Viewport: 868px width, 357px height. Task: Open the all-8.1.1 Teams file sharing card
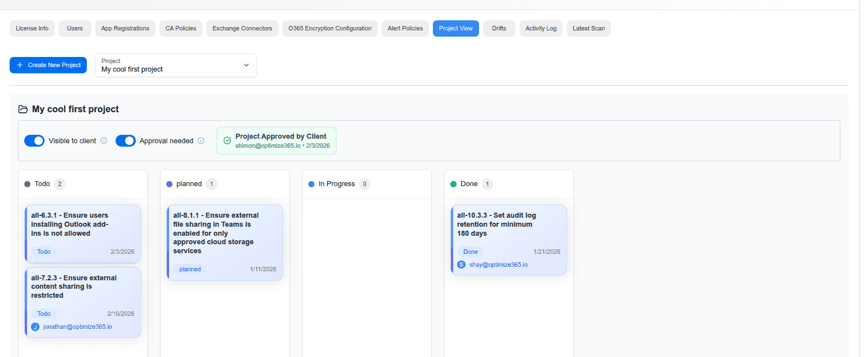point(225,243)
